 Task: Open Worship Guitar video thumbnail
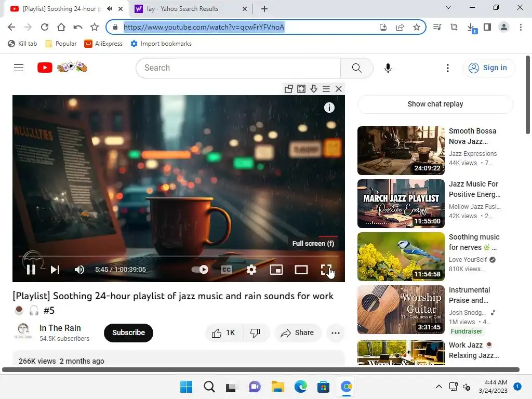[x=401, y=310]
